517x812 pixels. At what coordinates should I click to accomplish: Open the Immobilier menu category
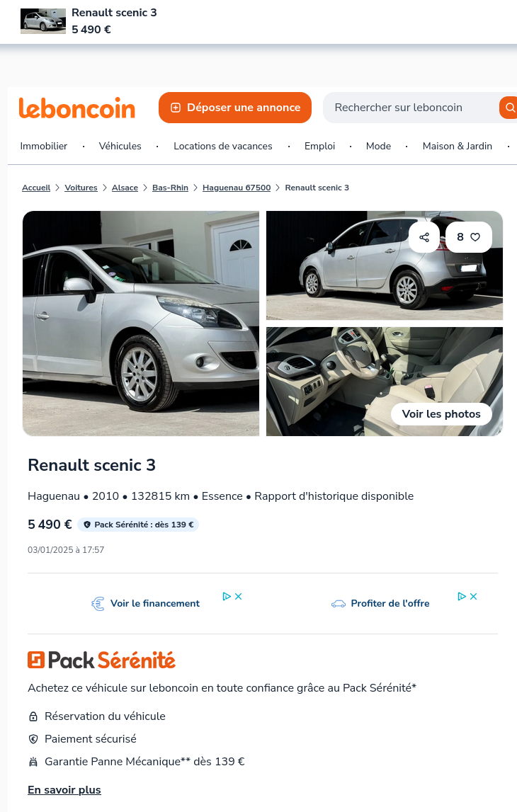coord(43,146)
